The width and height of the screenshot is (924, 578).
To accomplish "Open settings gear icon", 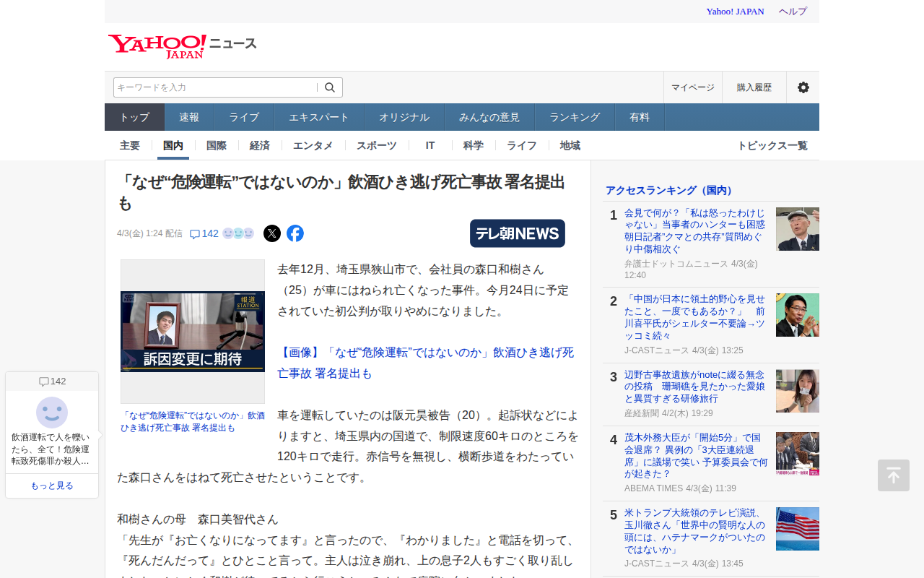I will [803, 87].
